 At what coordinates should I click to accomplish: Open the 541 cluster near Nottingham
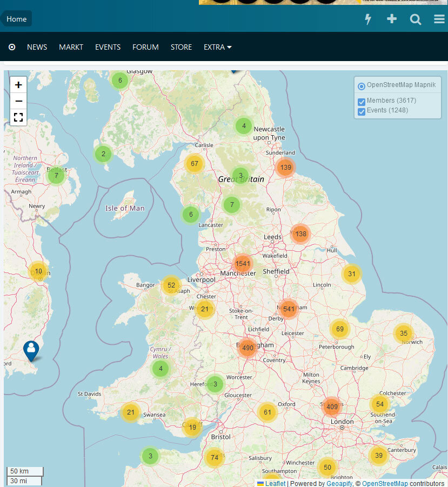pos(289,309)
